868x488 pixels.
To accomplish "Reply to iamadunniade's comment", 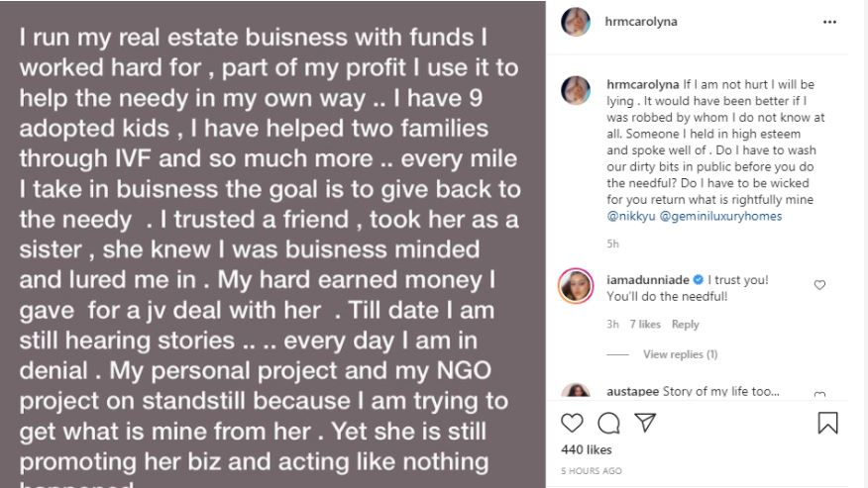I will [x=686, y=324].
